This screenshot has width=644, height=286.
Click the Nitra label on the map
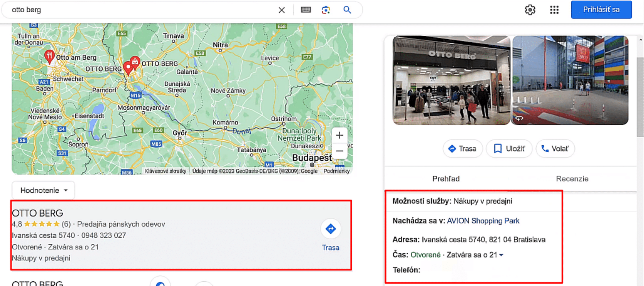tap(220, 45)
